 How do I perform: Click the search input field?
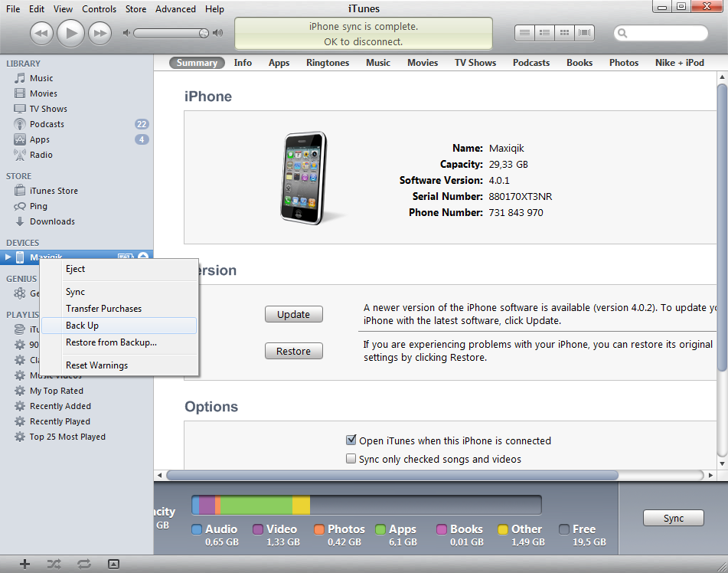661,33
